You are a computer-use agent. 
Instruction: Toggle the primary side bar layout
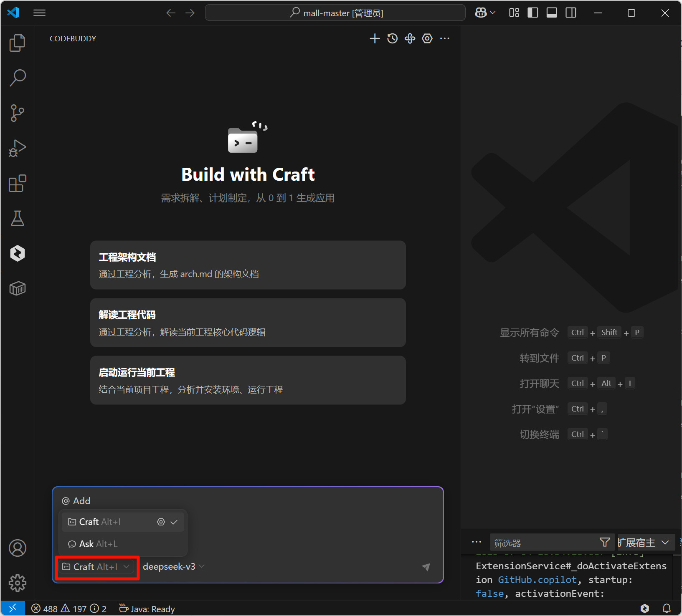(x=532, y=13)
